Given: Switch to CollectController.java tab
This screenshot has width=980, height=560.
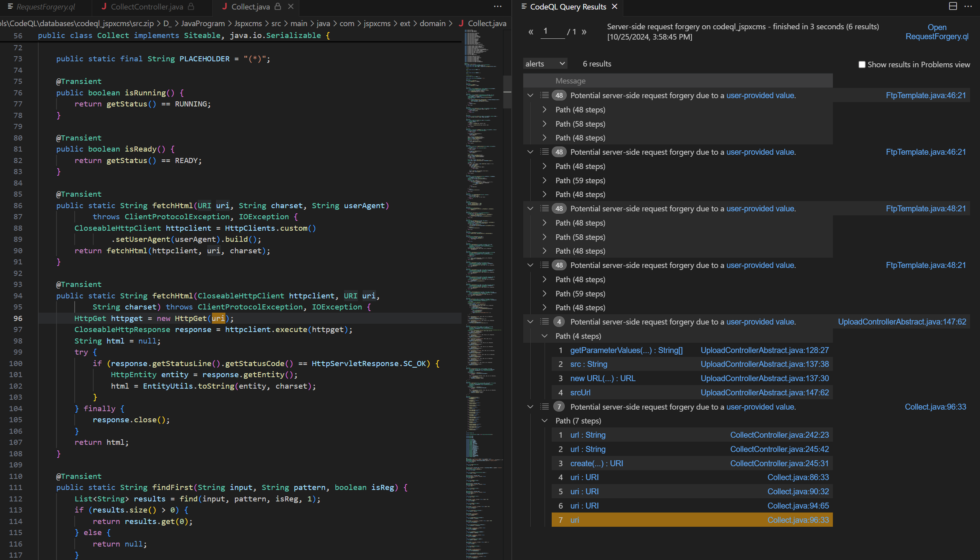Looking at the screenshot, I should click(x=147, y=7).
